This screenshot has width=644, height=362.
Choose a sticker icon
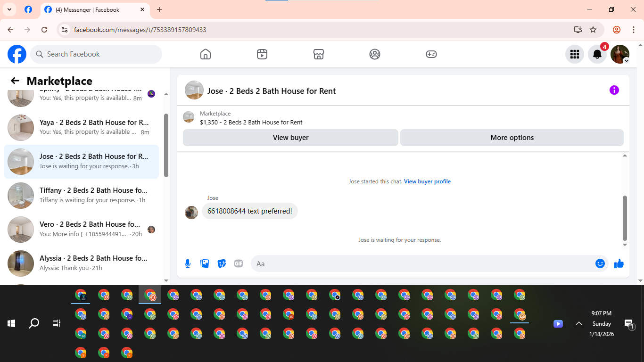point(222,263)
